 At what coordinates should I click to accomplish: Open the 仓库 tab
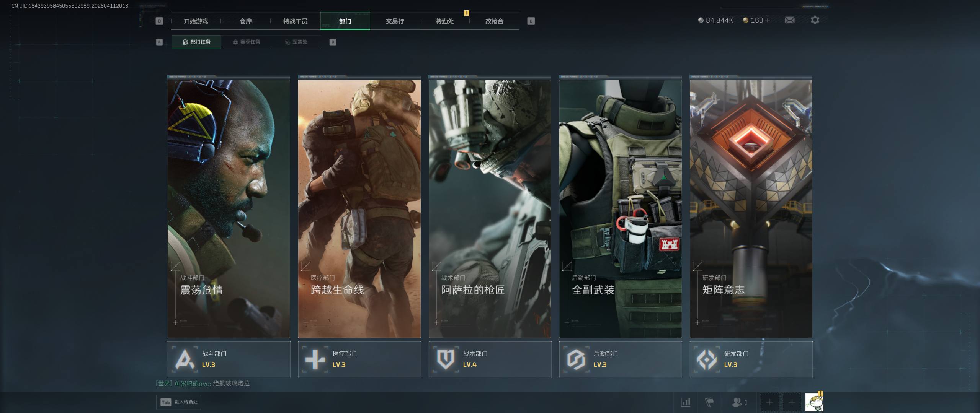pos(246,21)
